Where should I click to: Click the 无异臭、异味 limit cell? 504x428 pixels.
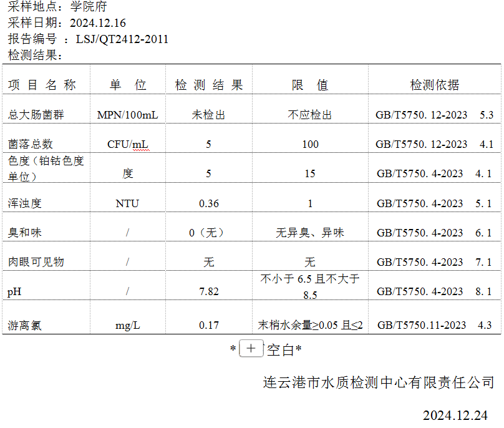[310, 233]
